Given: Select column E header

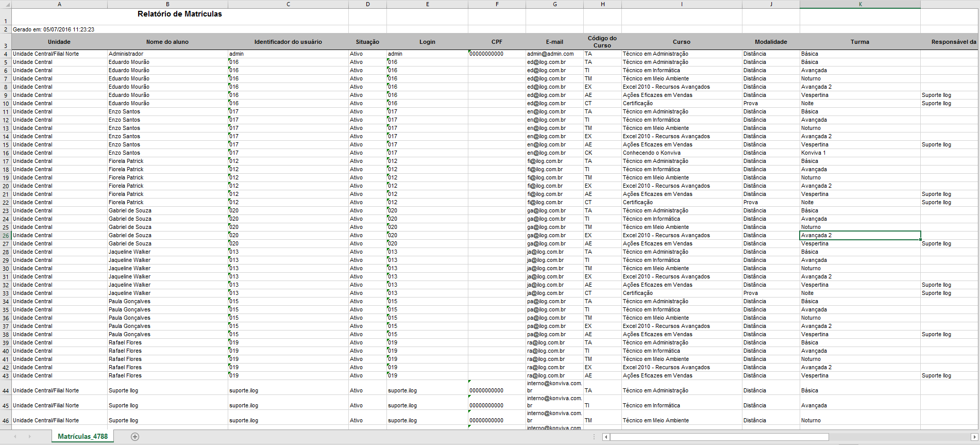Looking at the screenshot, I should click(427, 4).
